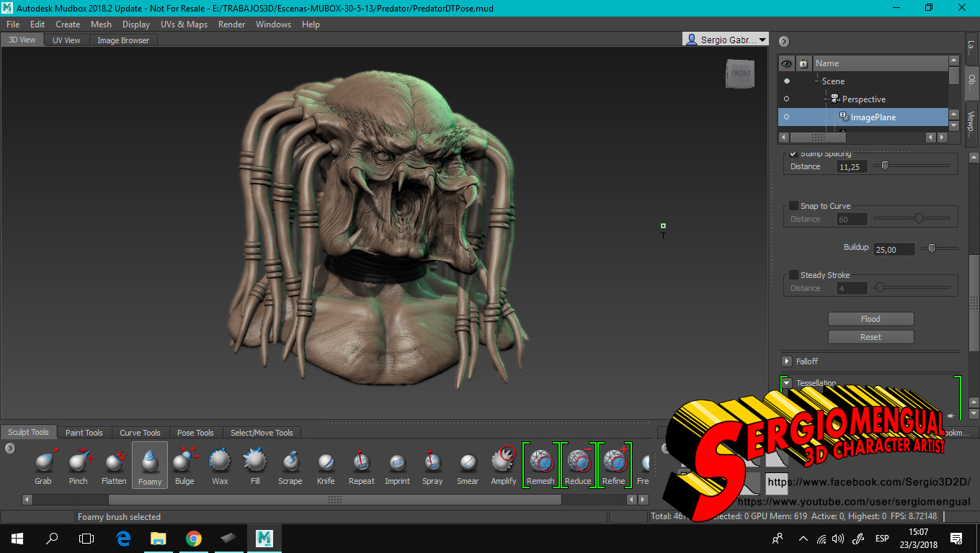Expand the Falloff section
Viewport: 980px width, 553px height.
786,361
